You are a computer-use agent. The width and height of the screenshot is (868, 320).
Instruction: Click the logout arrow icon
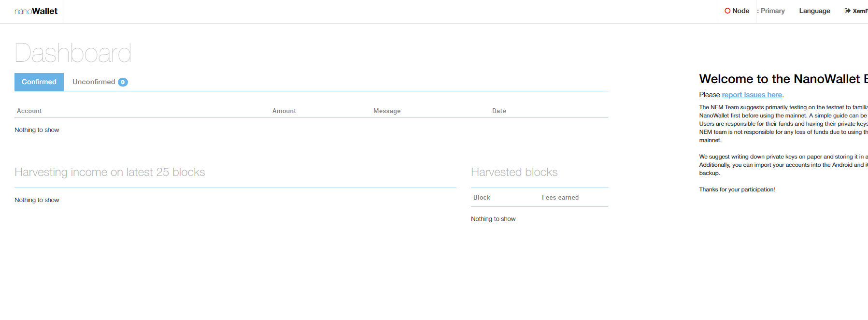[x=847, y=11]
